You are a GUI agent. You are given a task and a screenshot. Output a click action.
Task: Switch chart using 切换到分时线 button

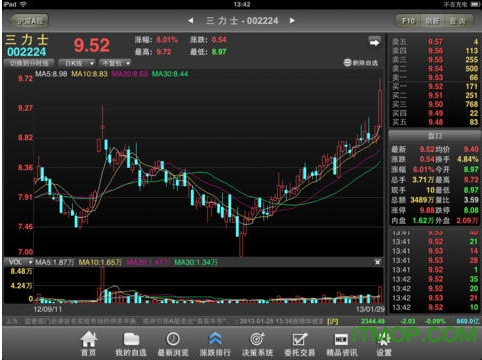tap(29, 63)
